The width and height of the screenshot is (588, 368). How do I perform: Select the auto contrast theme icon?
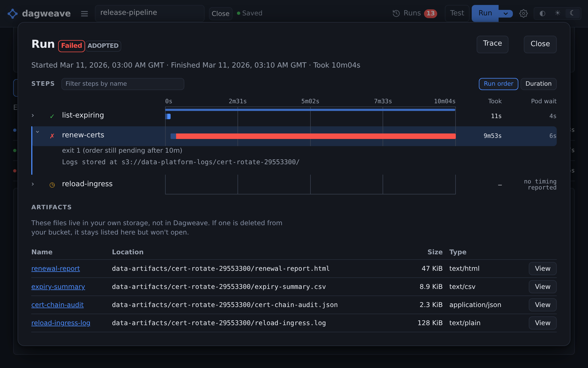click(542, 13)
